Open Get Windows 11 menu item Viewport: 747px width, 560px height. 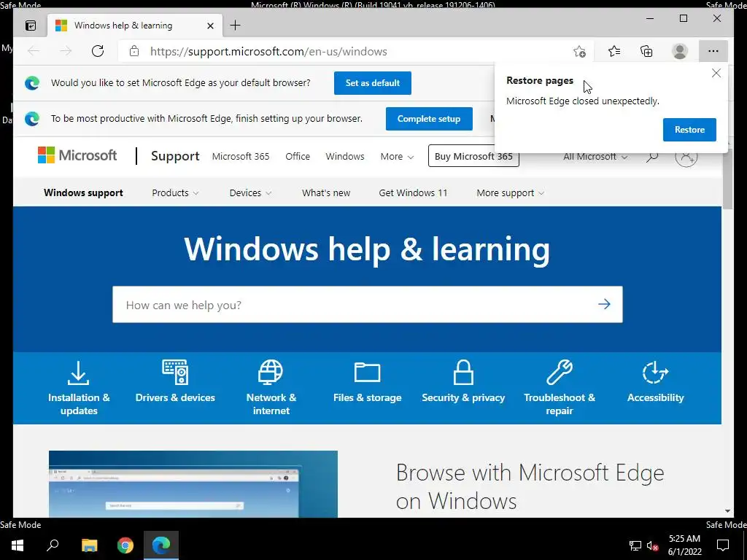[413, 192]
